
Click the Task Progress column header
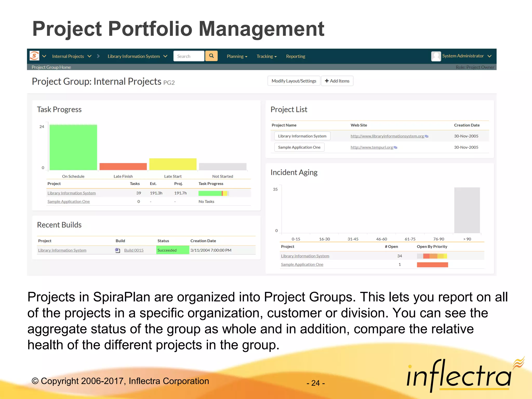[211, 184]
